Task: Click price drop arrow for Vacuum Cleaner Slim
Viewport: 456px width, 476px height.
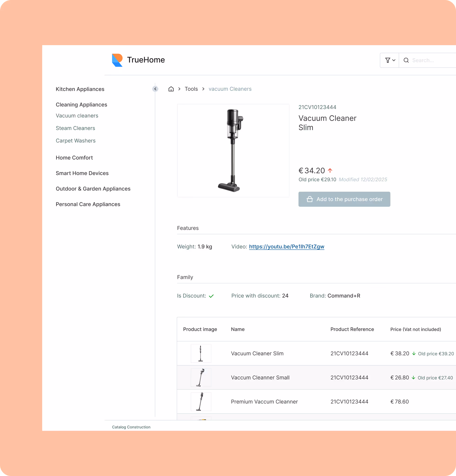Action: coord(414,354)
